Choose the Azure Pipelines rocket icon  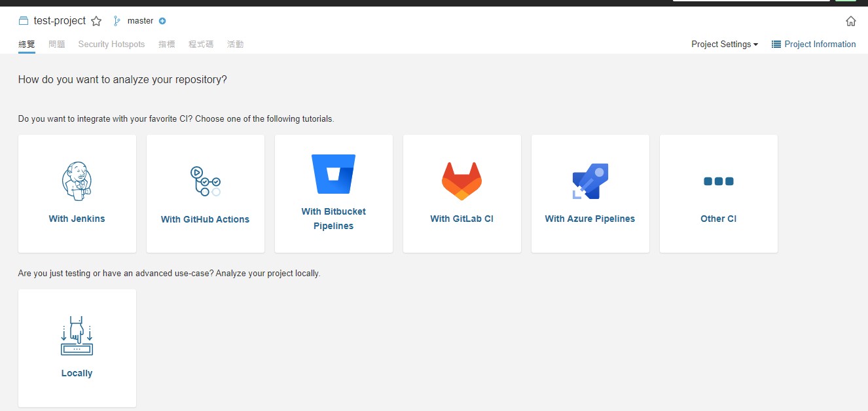coord(590,181)
